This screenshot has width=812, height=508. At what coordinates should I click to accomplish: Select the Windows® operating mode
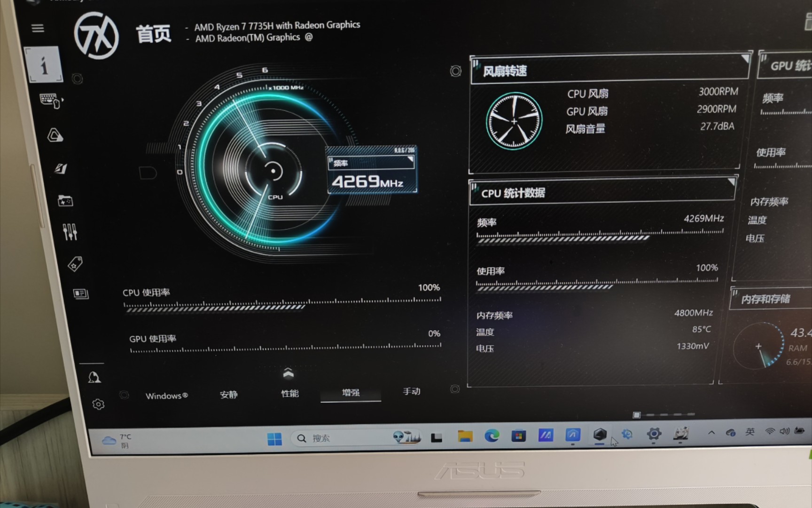pyautogui.click(x=167, y=396)
